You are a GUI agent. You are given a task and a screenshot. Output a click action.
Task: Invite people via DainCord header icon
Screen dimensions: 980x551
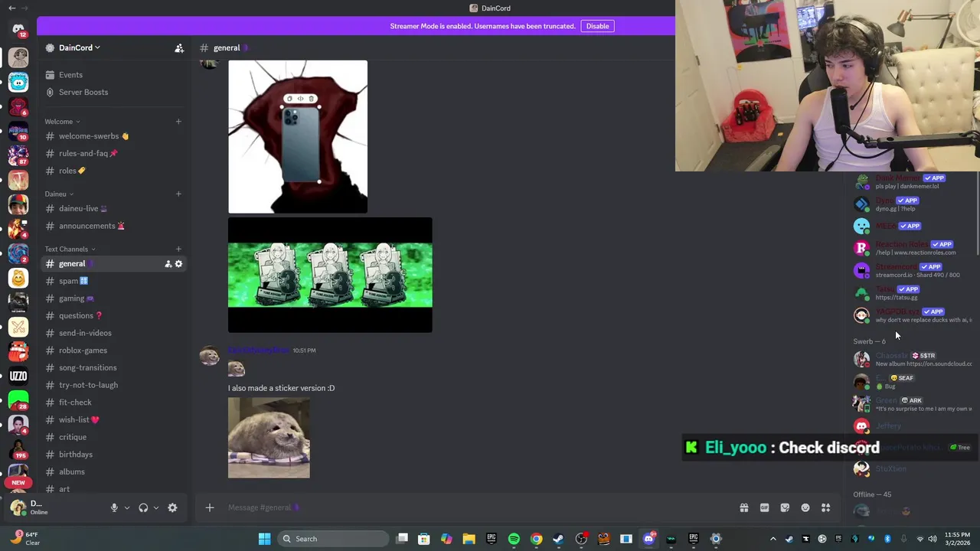pos(179,48)
